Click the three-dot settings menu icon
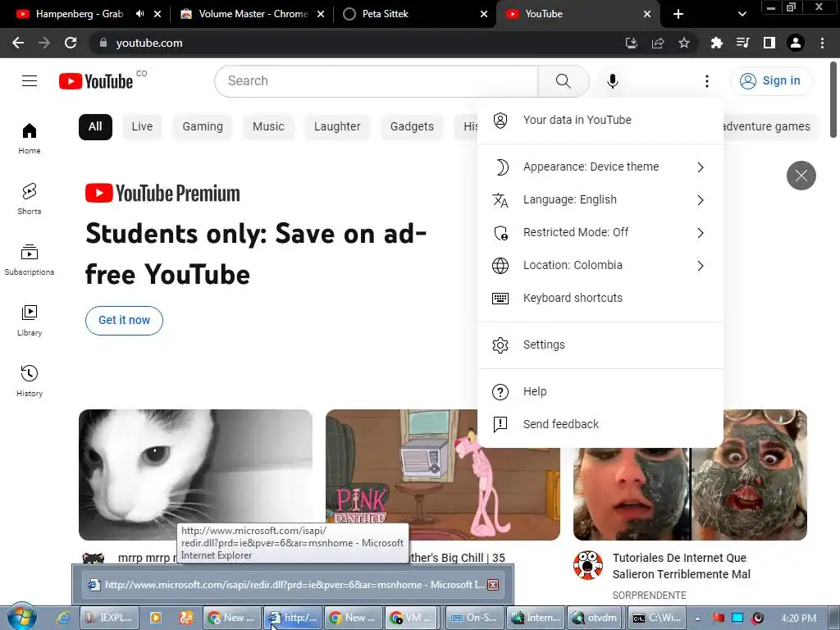 pos(706,81)
